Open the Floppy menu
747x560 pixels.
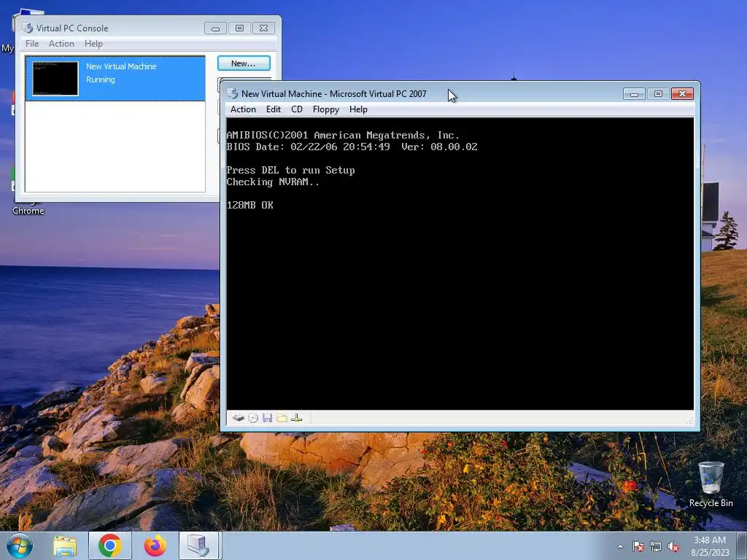point(326,109)
